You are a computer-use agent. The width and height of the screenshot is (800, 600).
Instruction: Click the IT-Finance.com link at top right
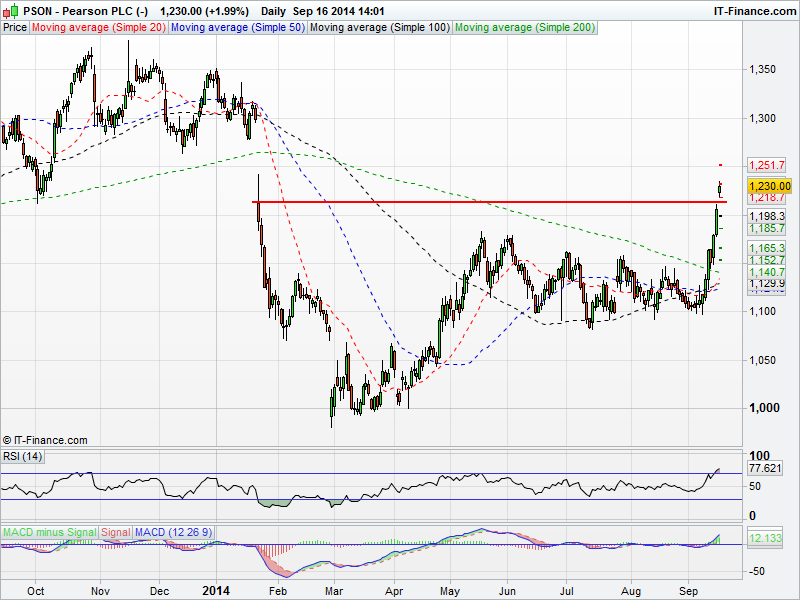tap(753, 10)
